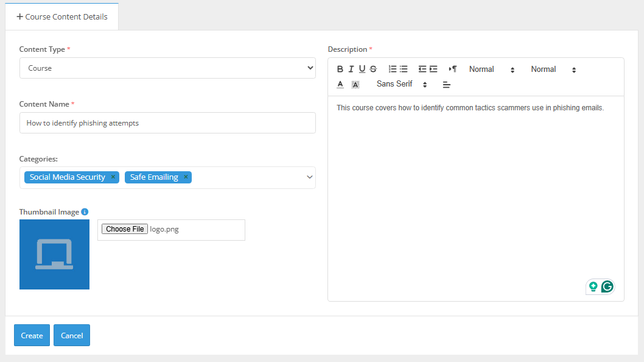644x362 pixels.
Task: Remove the Social Media Security category tag
Action: coord(113,177)
